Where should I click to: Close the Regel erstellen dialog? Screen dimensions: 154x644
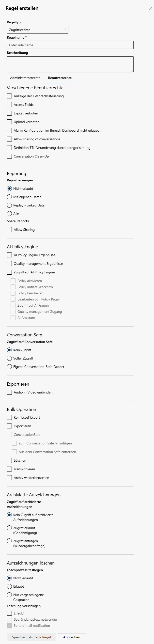[x=151, y=8]
